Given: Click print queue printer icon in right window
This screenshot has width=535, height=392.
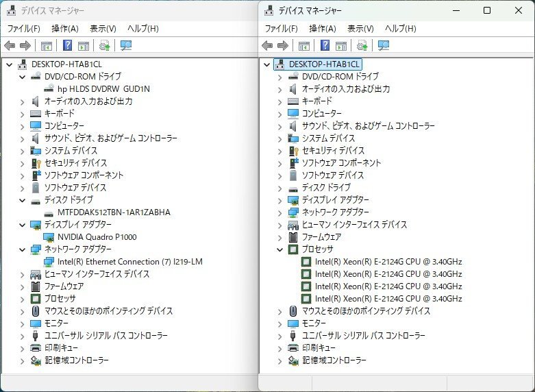Looking at the screenshot, I should pos(293,348).
